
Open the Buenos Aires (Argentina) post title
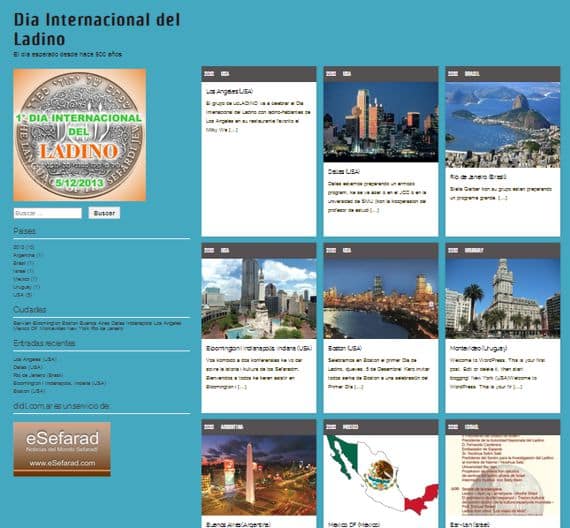click(x=238, y=525)
